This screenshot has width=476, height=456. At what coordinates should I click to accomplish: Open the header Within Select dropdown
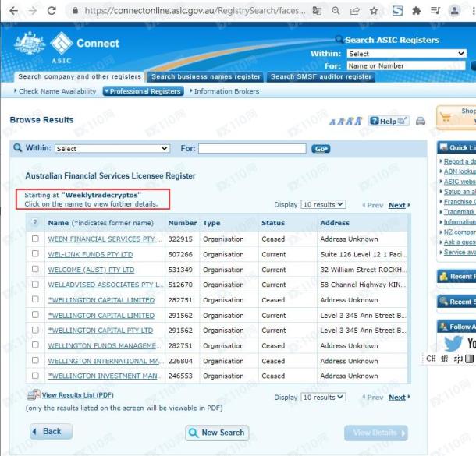click(407, 54)
